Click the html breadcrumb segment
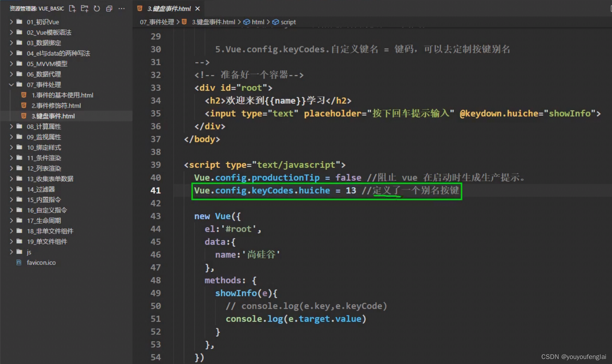Image resolution: width=612 pixels, height=364 pixels. [258, 22]
